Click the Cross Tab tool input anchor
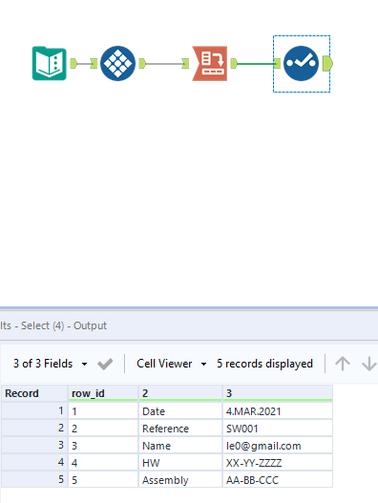 [x=94, y=63]
